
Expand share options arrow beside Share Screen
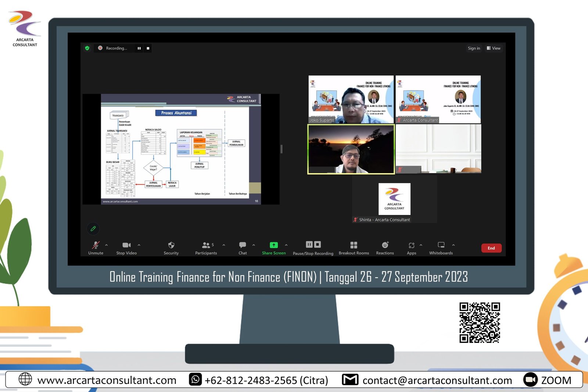coord(286,245)
